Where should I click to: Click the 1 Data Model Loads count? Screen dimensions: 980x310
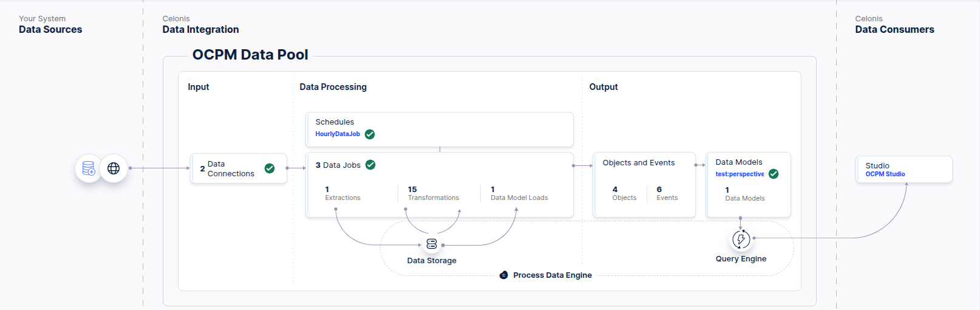[519, 193]
